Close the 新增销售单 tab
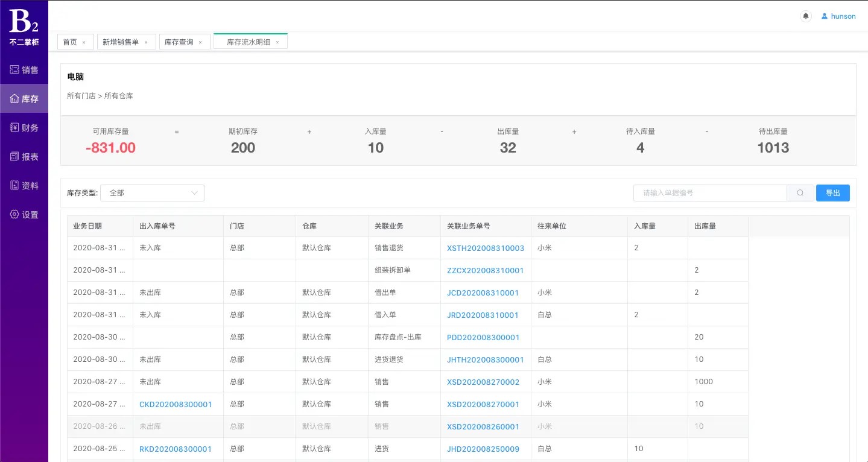Screen dimensions: 868x462 point(146,42)
